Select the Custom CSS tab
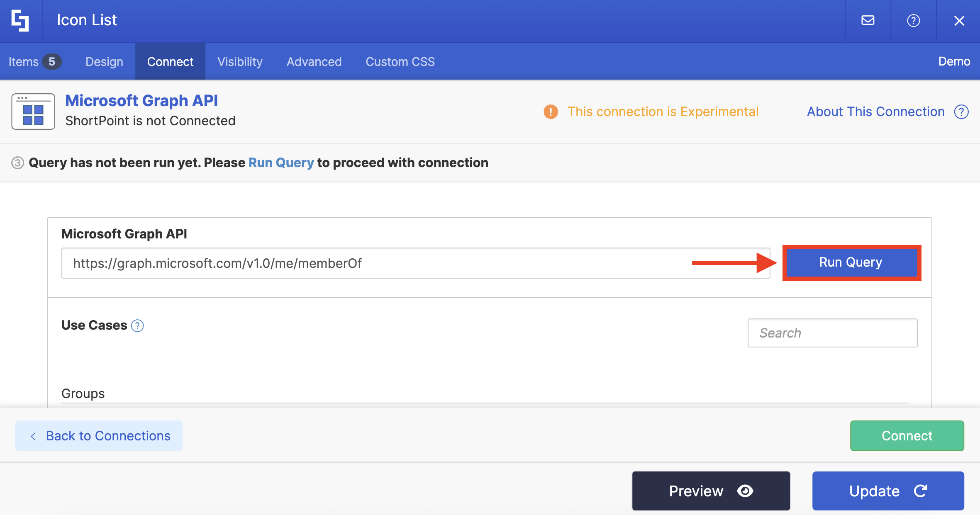Viewport: 980px width, 515px height. click(x=400, y=62)
